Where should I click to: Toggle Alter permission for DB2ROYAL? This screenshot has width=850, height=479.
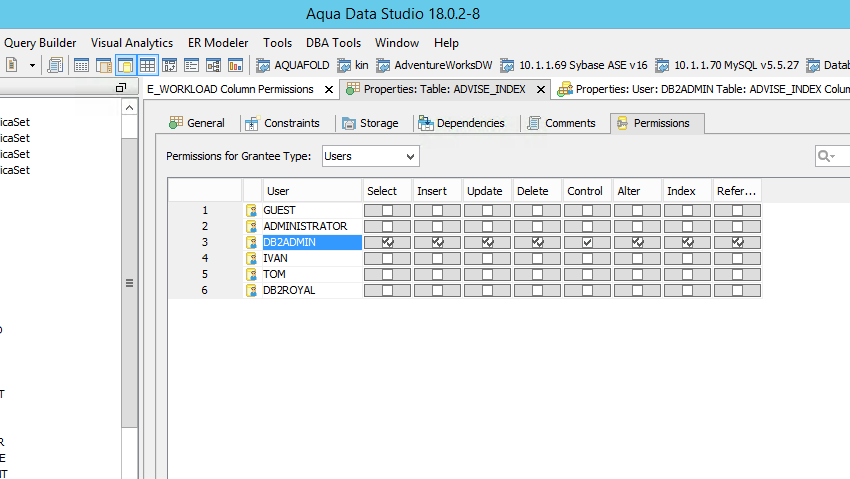(637, 290)
